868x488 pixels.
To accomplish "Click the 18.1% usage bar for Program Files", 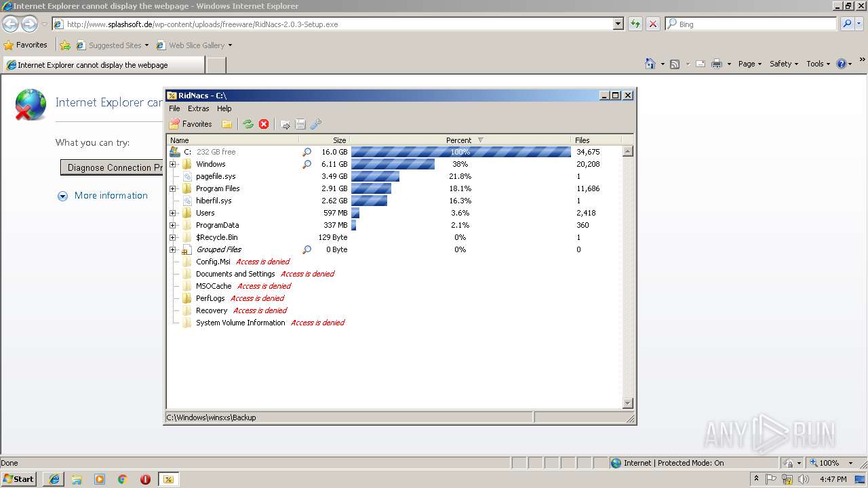I will point(371,188).
